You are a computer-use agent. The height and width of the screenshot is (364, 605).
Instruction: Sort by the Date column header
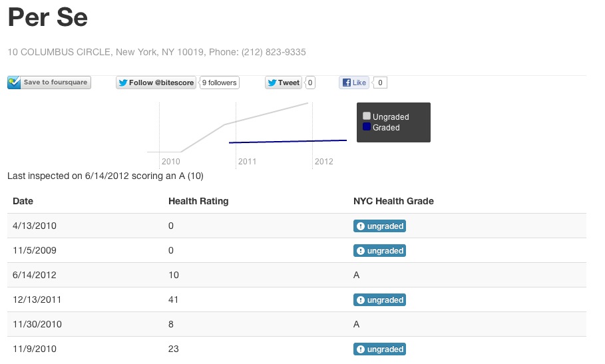[x=23, y=201]
